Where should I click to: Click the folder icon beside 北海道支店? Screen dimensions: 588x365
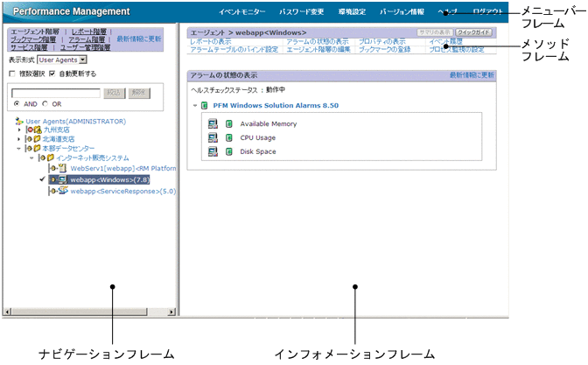[x=37, y=139]
